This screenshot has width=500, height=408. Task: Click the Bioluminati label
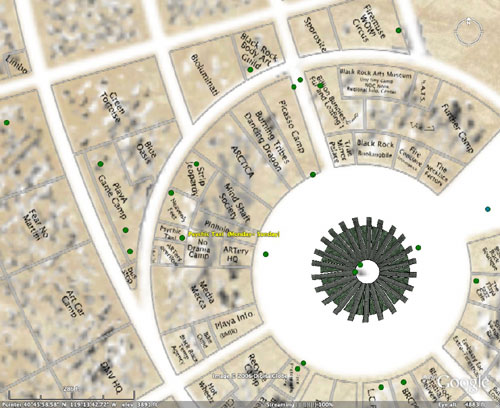[204, 75]
